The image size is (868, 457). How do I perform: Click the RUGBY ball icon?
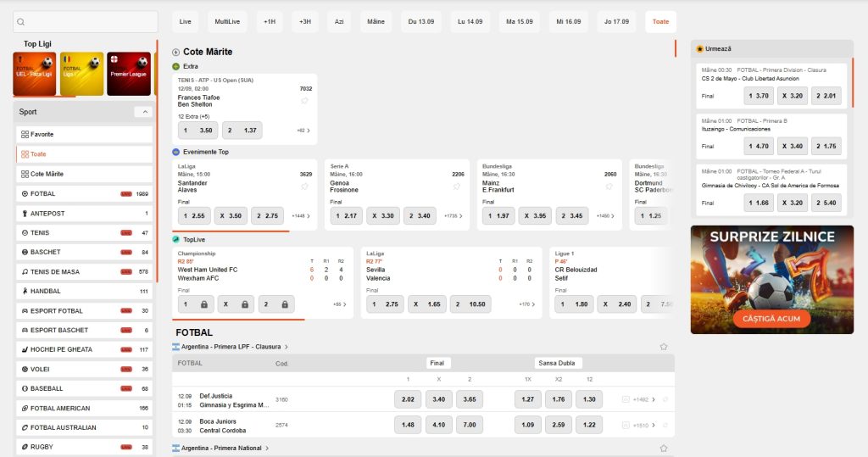(25, 447)
